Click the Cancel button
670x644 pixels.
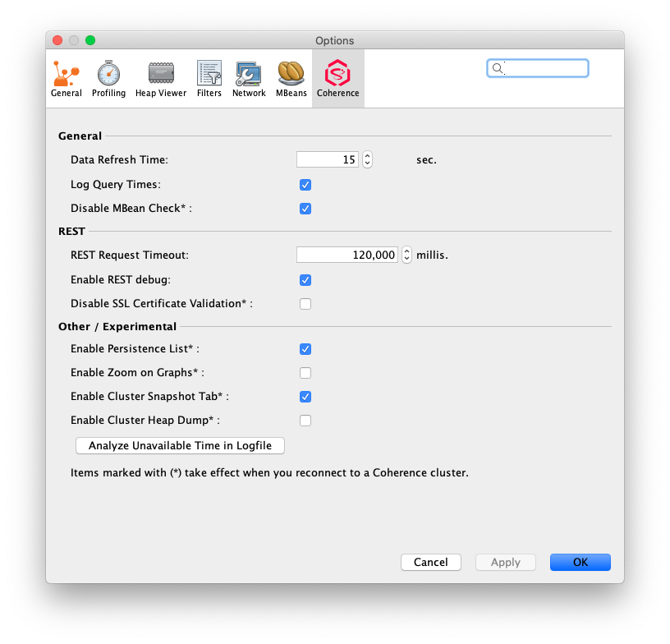[x=431, y=562]
